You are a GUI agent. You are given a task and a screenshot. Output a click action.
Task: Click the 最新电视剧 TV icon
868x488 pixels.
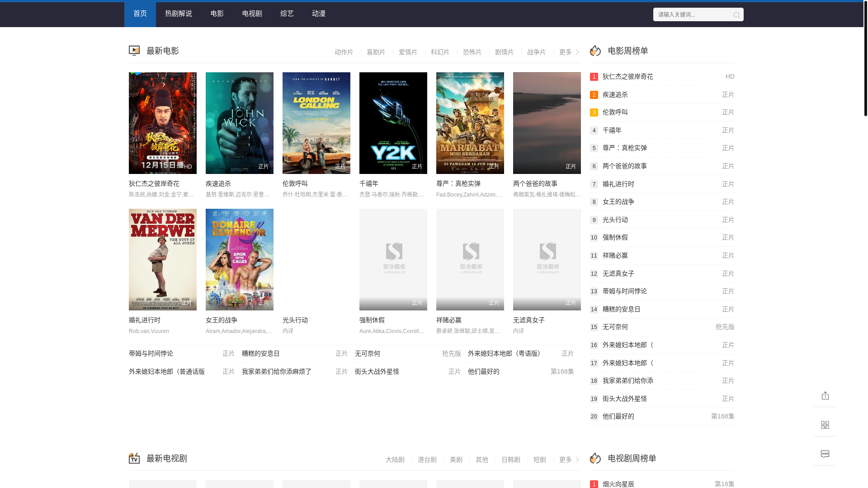134,458
